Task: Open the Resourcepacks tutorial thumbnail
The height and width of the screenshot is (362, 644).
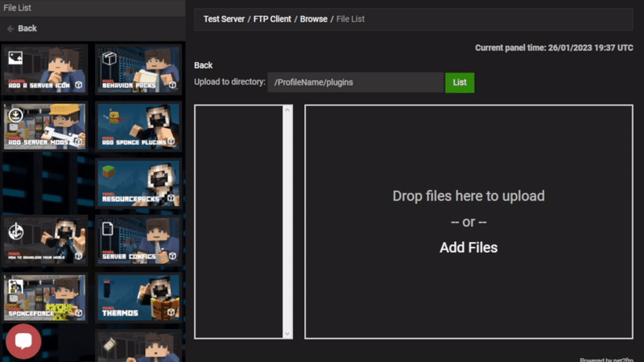Action: click(x=138, y=183)
